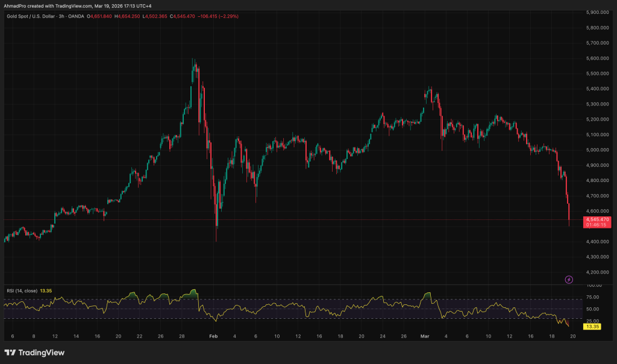Click the date label 28 on time axis
Image resolution: width=617 pixels, height=364 pixels.
pos(182,336)
